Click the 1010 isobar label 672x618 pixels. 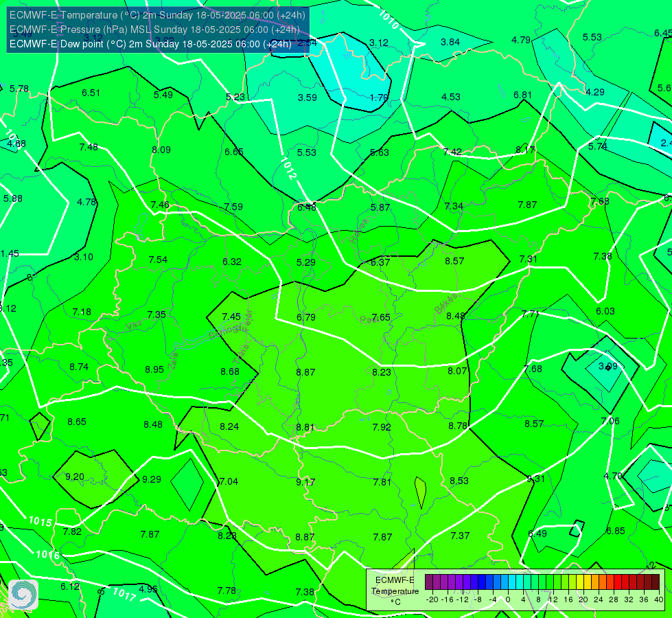pyautogui.click(x=389, y=19)
